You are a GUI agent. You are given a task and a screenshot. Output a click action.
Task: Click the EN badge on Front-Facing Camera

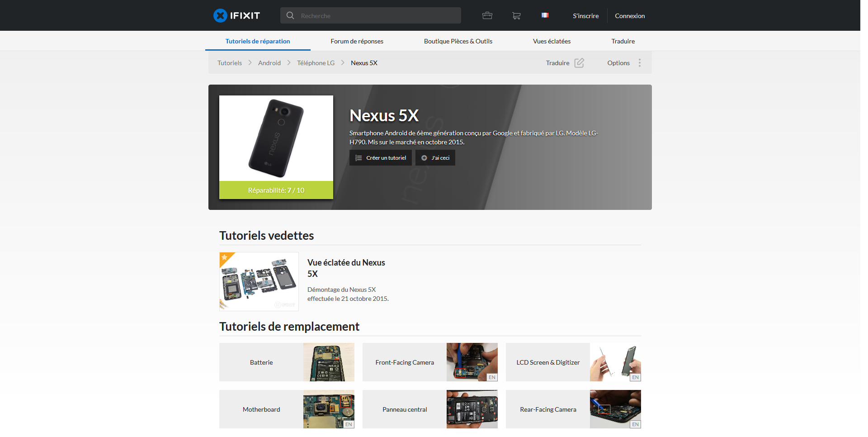[492, 377]
